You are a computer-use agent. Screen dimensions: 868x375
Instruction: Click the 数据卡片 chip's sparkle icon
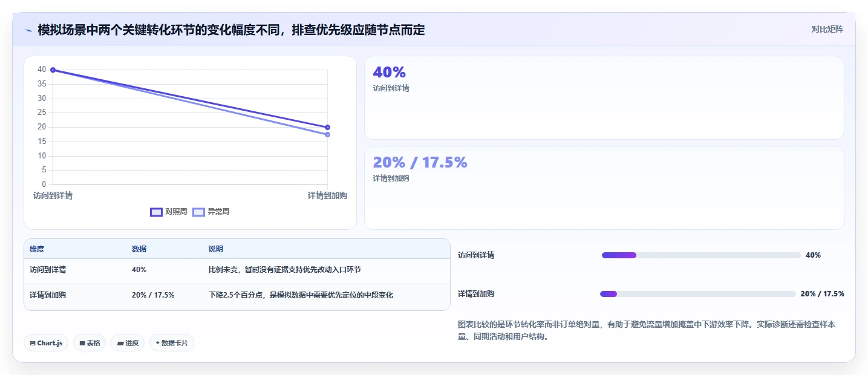tap(158, 343)
